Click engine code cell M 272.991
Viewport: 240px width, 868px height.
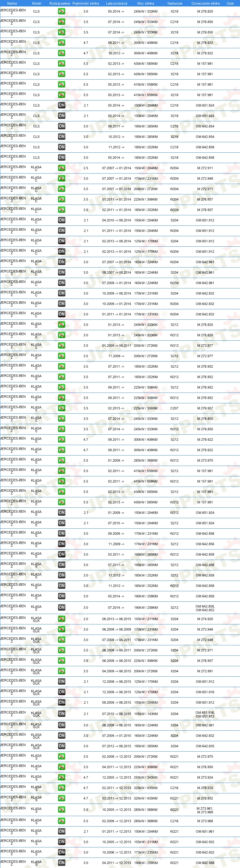tap(205, 671)
